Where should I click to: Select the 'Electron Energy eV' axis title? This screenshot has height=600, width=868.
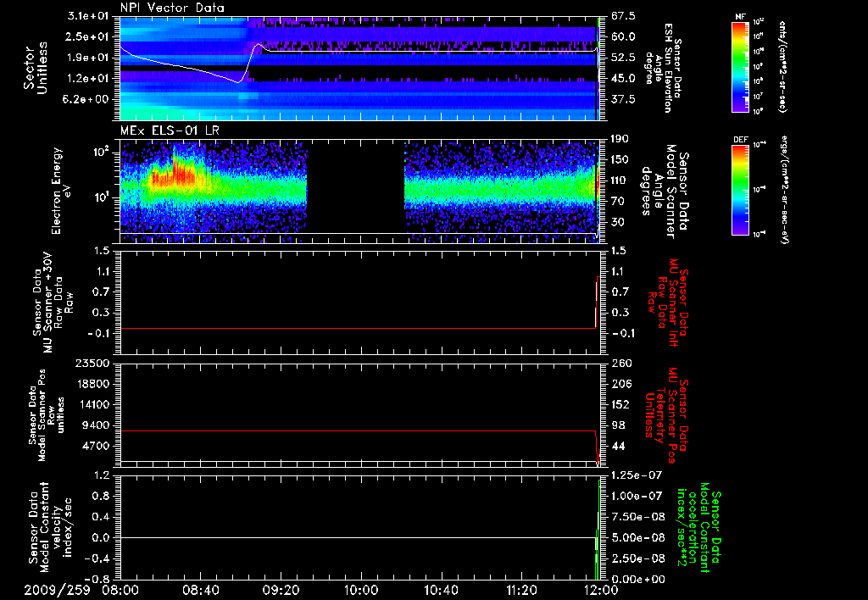click(62, 191)
